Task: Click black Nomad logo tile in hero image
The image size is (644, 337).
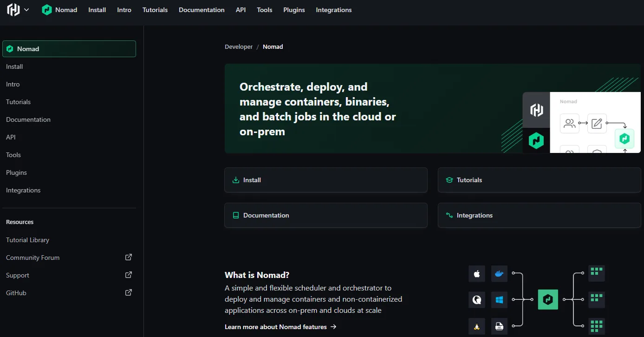Action: tap(536, 140)
